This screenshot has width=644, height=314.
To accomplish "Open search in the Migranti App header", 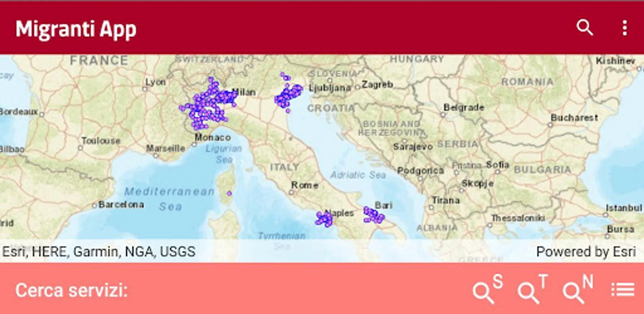I will [x=585, y=28].
